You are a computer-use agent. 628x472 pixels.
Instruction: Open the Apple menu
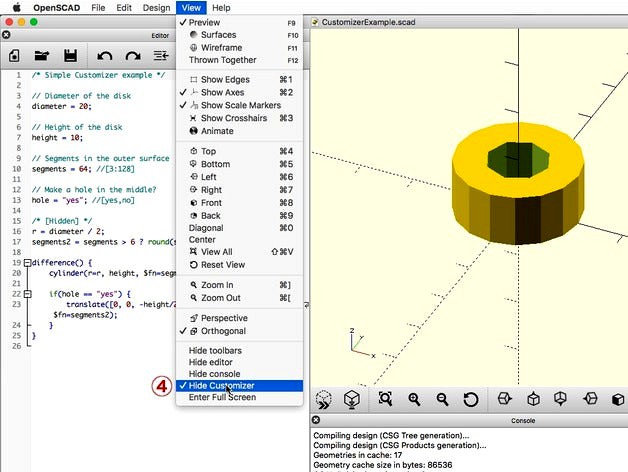click(16, 7)
